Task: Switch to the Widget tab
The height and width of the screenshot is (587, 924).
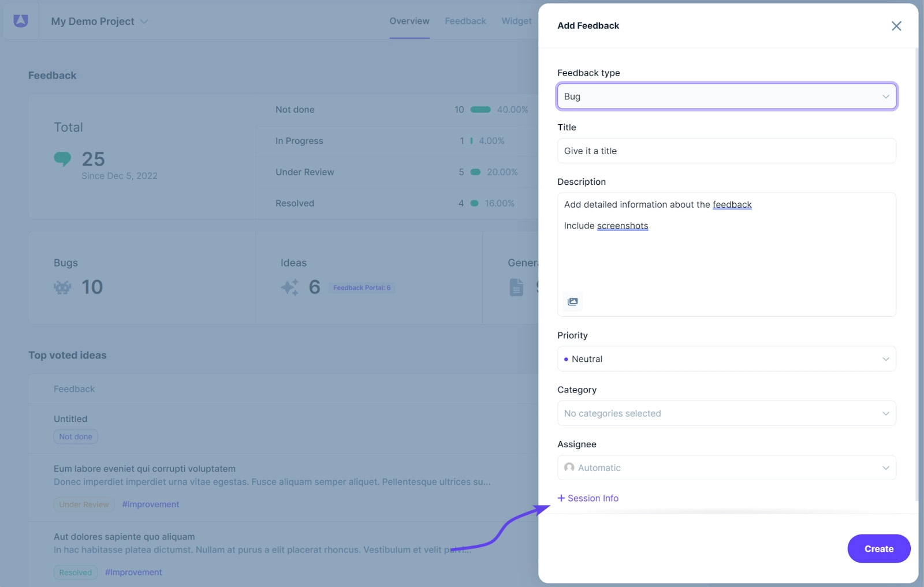Action: pyautogui.click(x=516, y=21)
